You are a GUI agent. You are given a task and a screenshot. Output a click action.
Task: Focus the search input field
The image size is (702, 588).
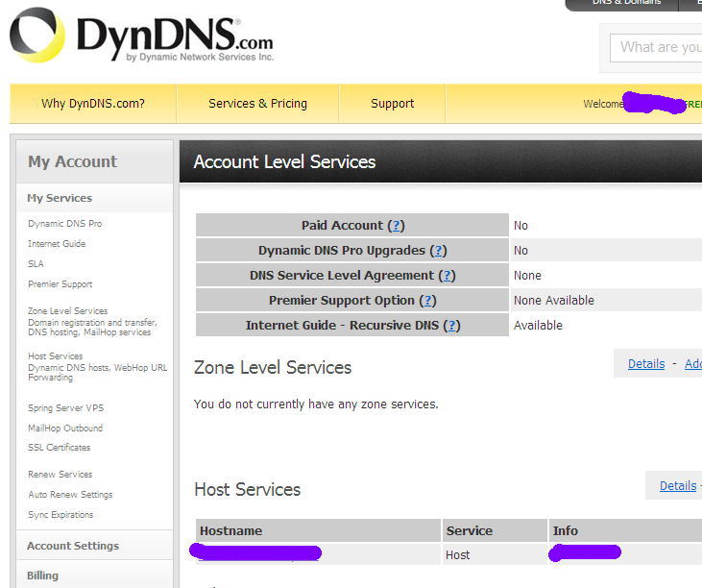(x=656, y=47)
